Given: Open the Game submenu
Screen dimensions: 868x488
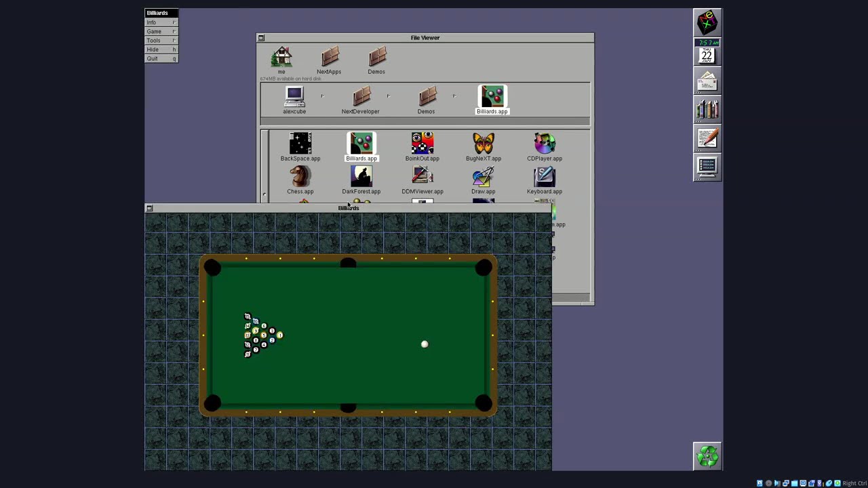Looking at the screenshot, I should coord(161,31).
